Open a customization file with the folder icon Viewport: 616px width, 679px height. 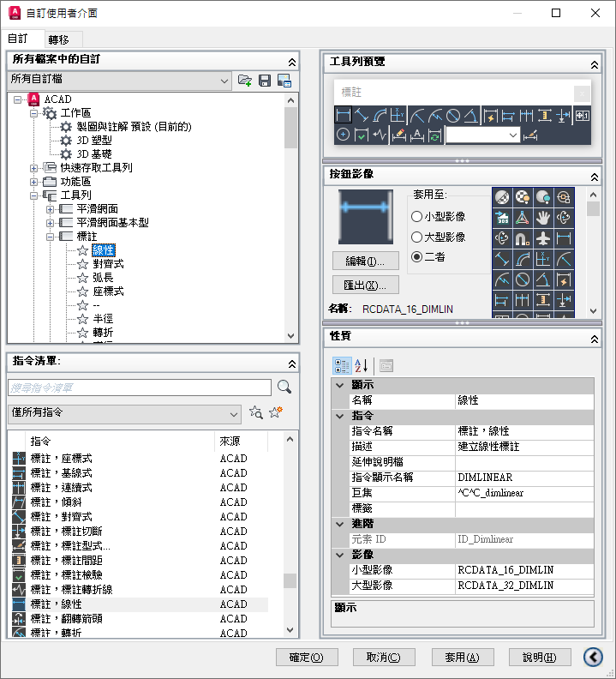coord(244,81)
